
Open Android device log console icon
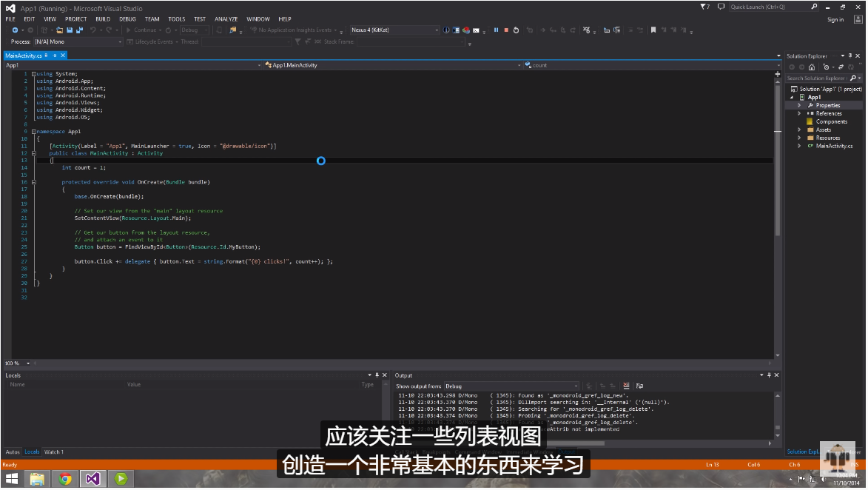coord(476,30)
